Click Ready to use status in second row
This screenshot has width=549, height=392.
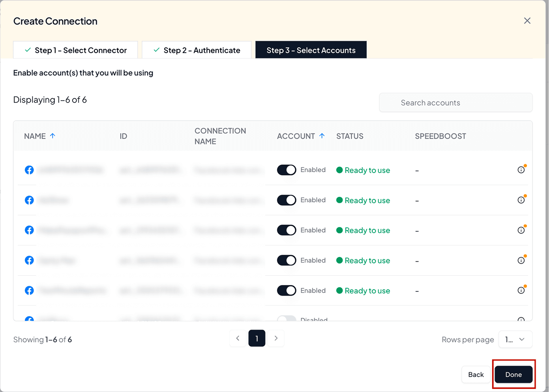point(363,200)
